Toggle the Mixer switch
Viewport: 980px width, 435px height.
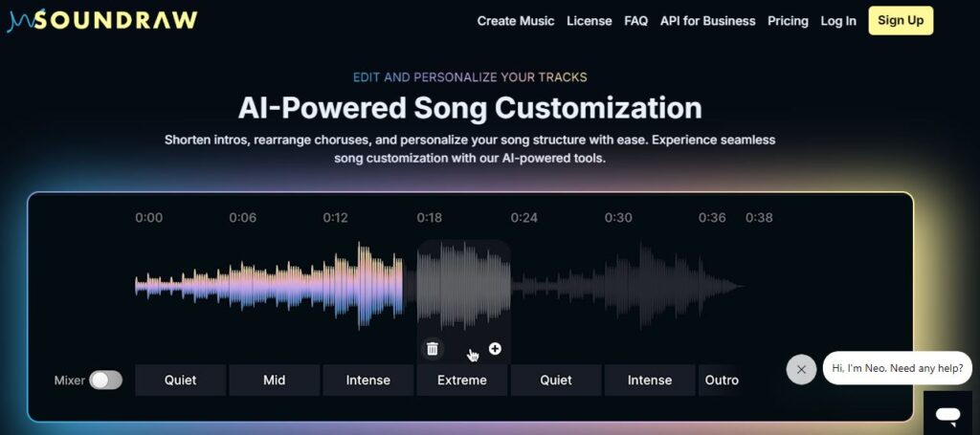coord(106,381)
